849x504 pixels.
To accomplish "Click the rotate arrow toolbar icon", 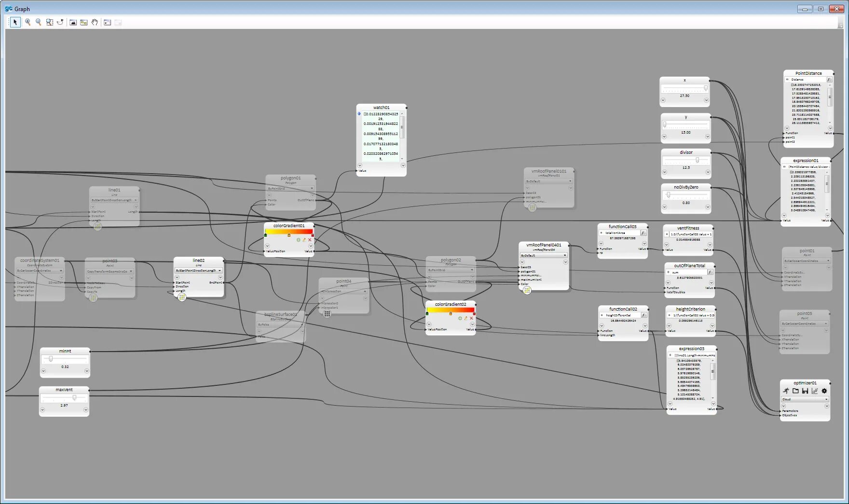I will point(60,22).
